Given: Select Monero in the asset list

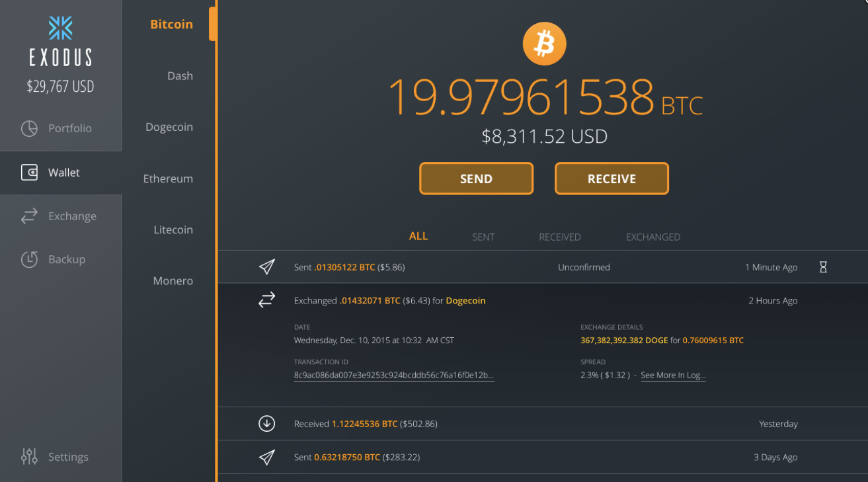Looking at the screenshot, I should [x=173, y=281].
